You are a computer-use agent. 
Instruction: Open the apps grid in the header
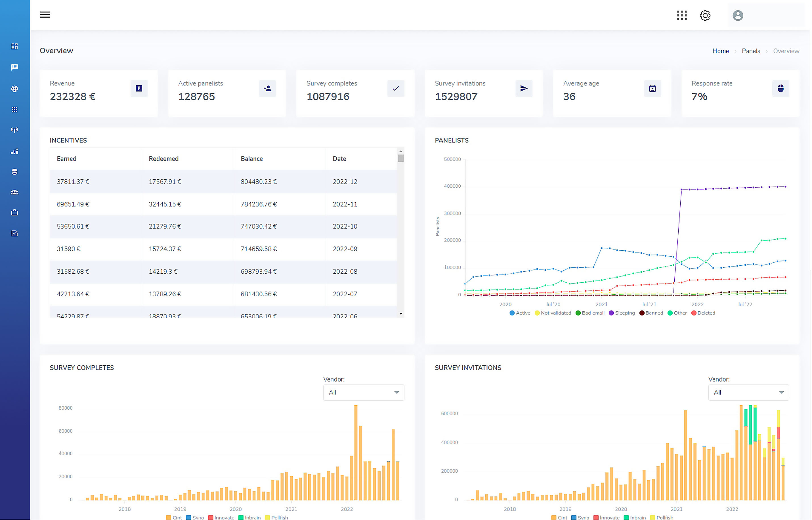(x=682, y=15)
